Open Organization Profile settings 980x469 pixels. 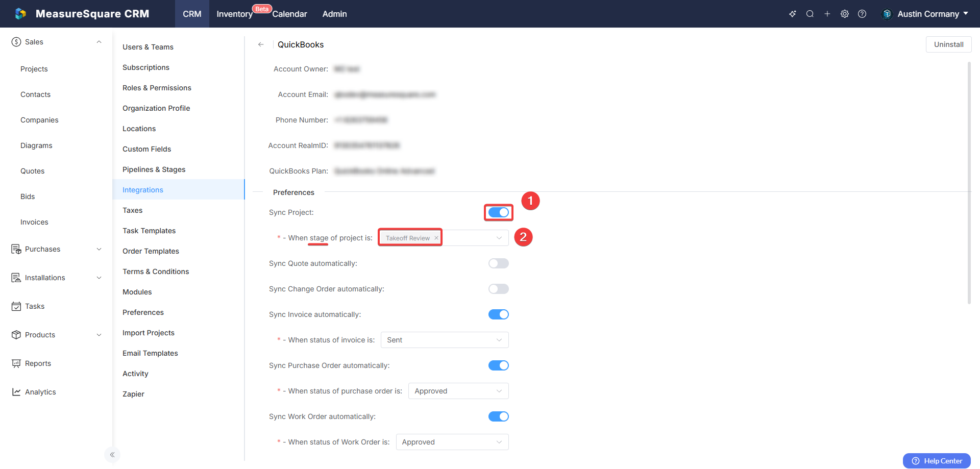pos(156,108)
